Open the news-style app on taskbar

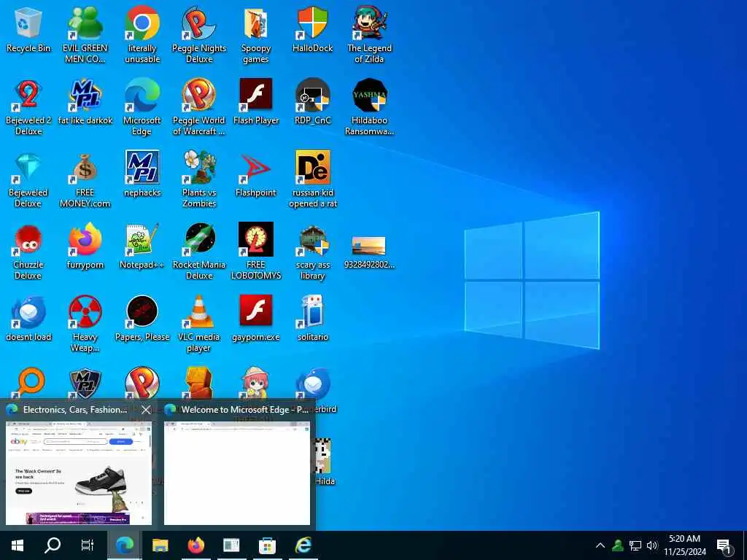click(231, 545)
